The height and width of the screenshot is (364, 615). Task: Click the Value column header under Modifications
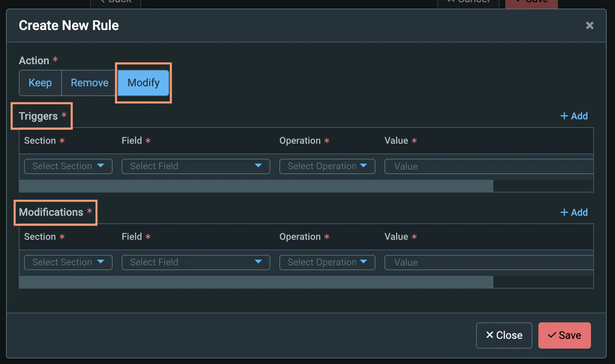pyautogui.click(x=396, y=237)
